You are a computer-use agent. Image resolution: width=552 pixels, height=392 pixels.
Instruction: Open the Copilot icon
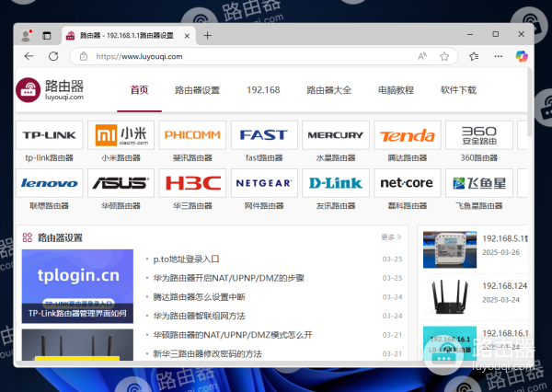pyautogui.click(x=522, y=56)
